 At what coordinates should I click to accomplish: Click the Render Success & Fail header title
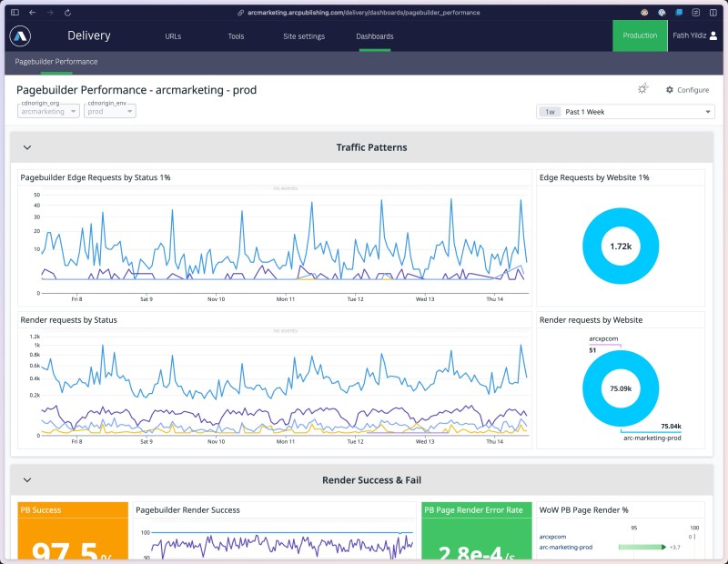pyautogui.click(x=371, y=480)
